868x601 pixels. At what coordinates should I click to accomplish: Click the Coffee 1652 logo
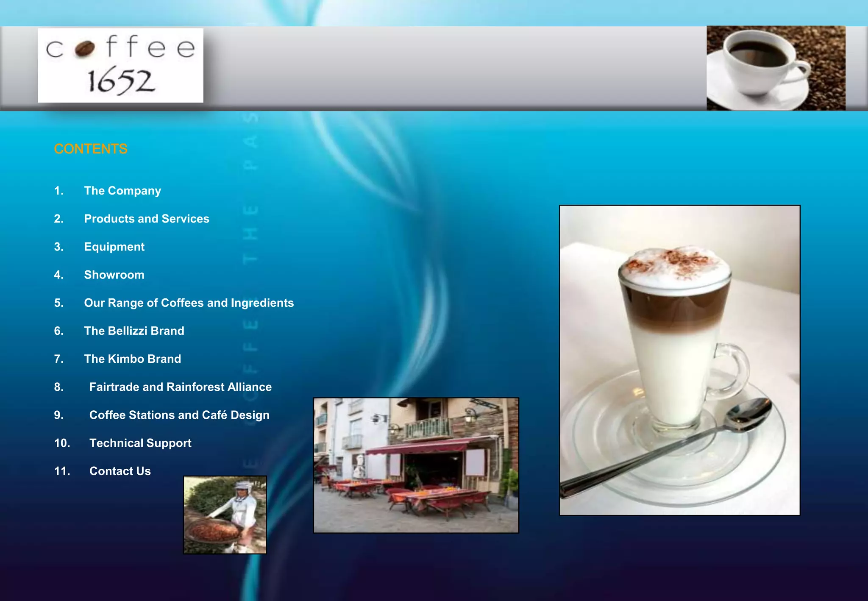(120, 65)
